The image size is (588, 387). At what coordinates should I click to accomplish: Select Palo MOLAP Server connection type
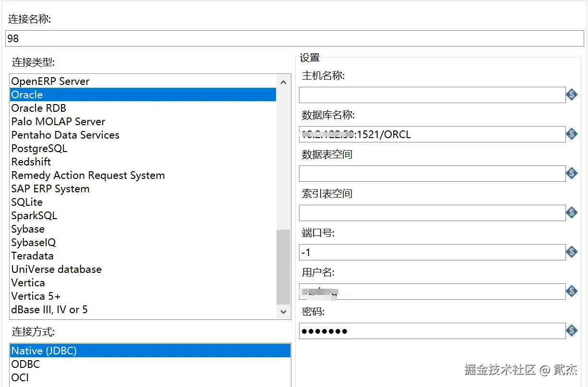[x=143, y=122]
